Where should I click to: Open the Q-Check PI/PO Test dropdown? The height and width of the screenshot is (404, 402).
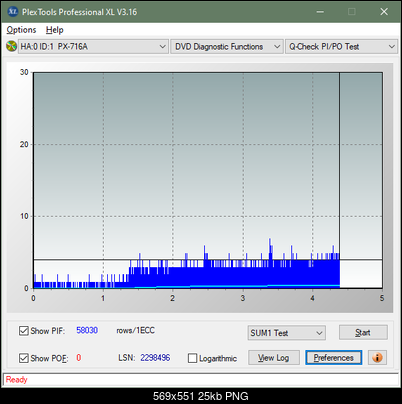coord(341,47)
